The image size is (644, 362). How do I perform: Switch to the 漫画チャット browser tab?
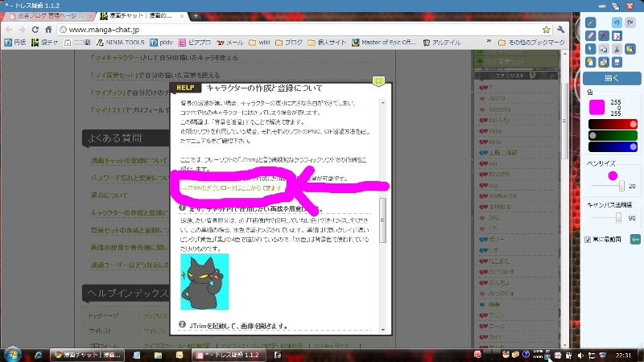(141, 16)
